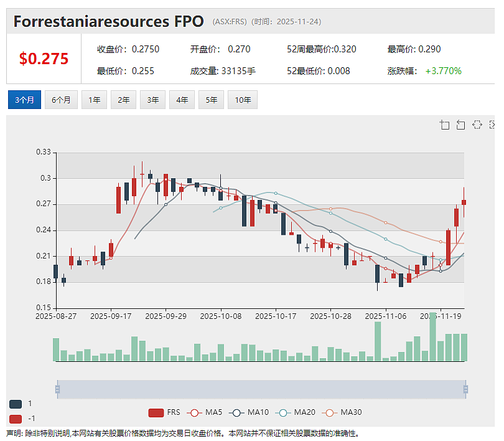The image size is (504, 441).
Task: Click the tall volume bar near 2025-11-06
Action: point(378,341)
